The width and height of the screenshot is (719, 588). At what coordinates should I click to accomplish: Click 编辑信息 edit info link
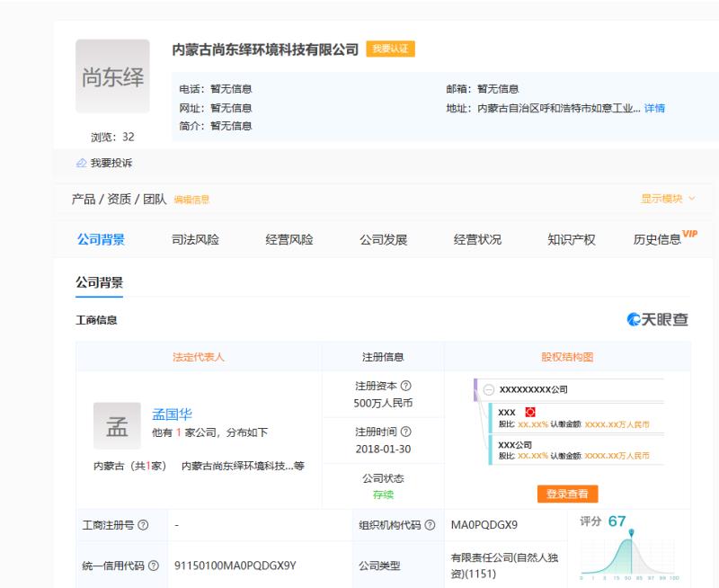[x=191, y=200]
